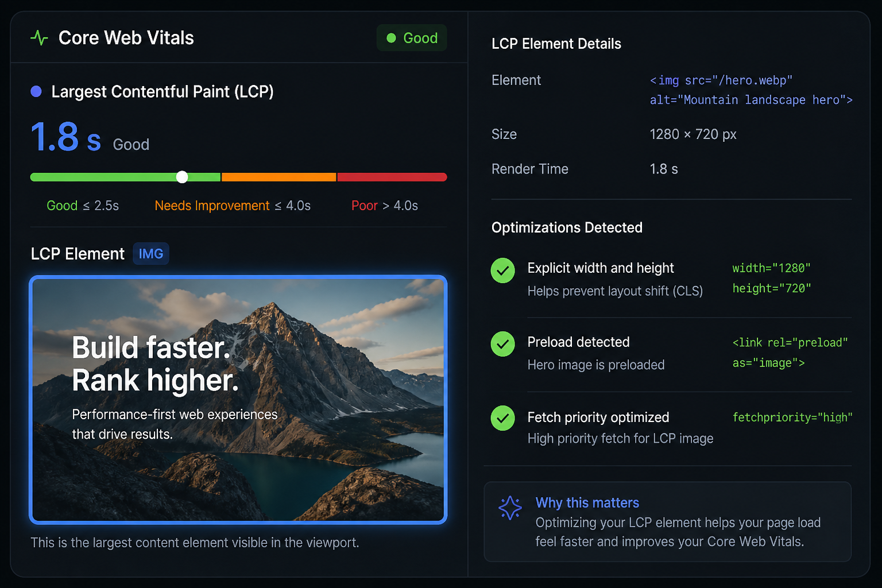Click "Hero image is preloaded" description
This screenshot has width=882, height=588.
coord(596,365)
